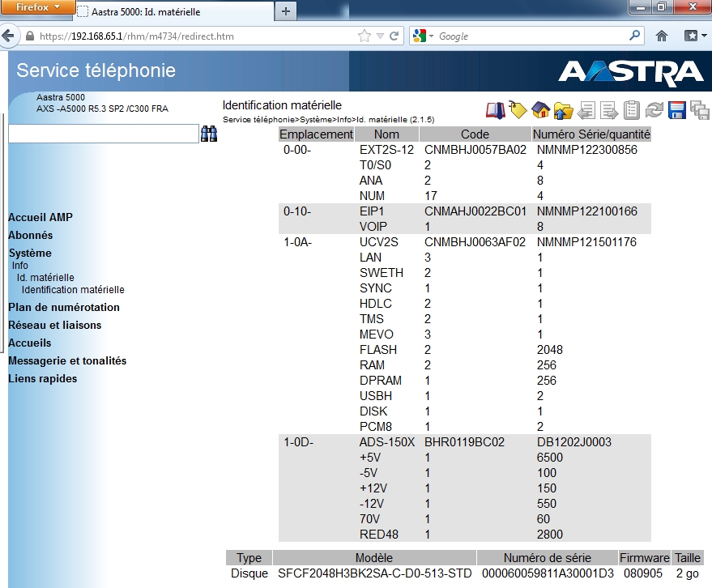
Task: Open Accueils menu
Action: click(x=29, y=343)
